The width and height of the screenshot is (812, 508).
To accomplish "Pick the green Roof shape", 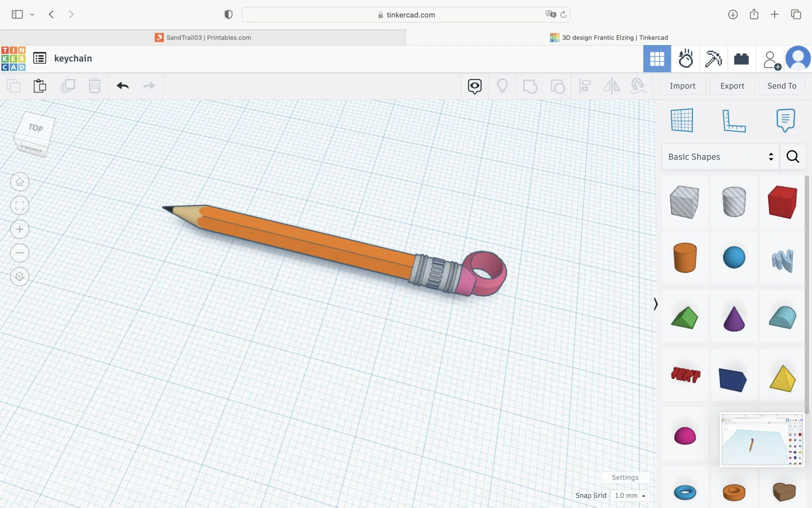I will pyautogui.click(x=685, y=318).
